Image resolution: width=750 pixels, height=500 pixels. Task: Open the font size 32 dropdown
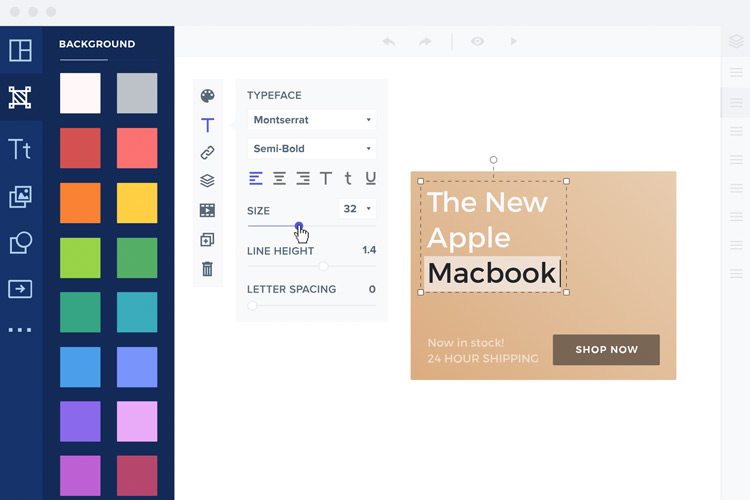(x=357, y=209)
